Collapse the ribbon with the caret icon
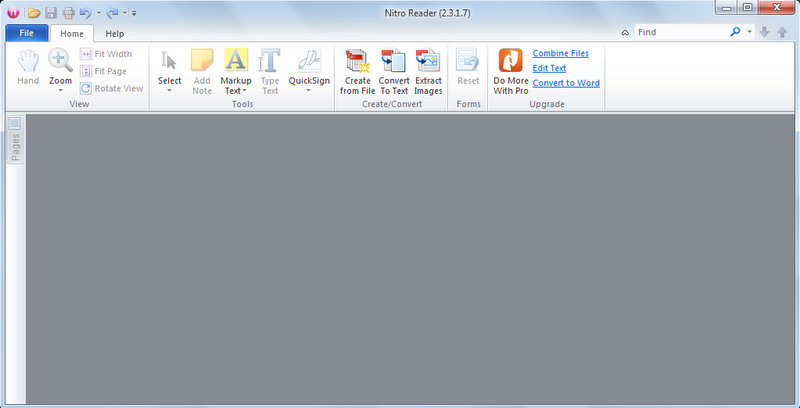The image size is (800, 408). 625,33
